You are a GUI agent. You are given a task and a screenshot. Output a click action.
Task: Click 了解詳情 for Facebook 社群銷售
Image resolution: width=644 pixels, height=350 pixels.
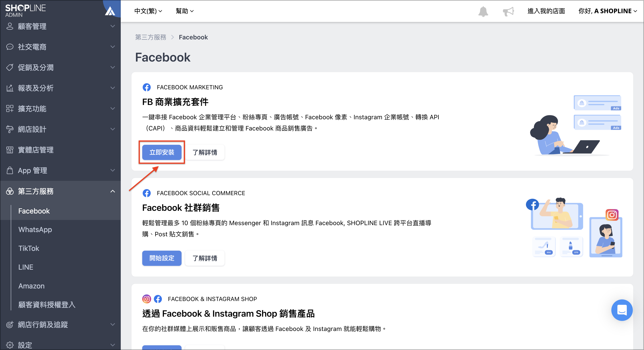(205, 258)
